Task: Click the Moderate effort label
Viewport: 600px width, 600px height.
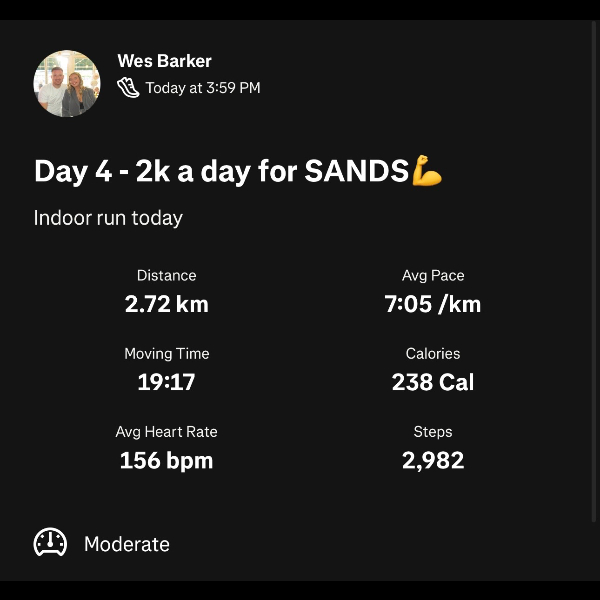Action: tap(127, 544)
